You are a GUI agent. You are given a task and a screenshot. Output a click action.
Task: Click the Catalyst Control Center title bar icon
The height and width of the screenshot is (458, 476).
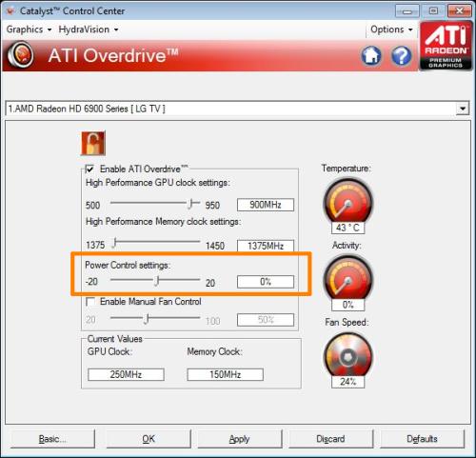point(10,11)
